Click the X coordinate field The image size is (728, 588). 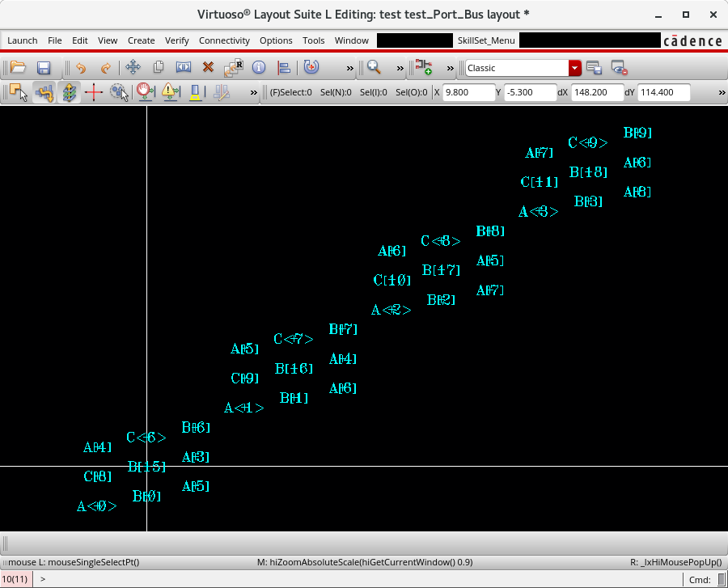(468, 92)
